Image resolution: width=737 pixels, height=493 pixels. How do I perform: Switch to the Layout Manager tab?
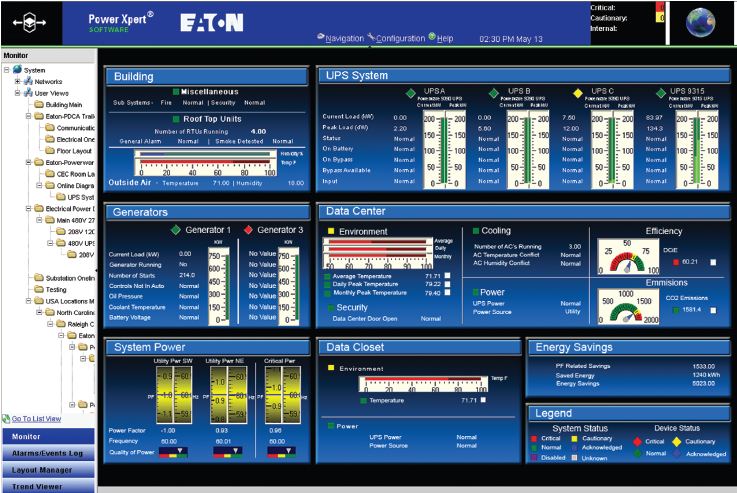tap(48, 470)
